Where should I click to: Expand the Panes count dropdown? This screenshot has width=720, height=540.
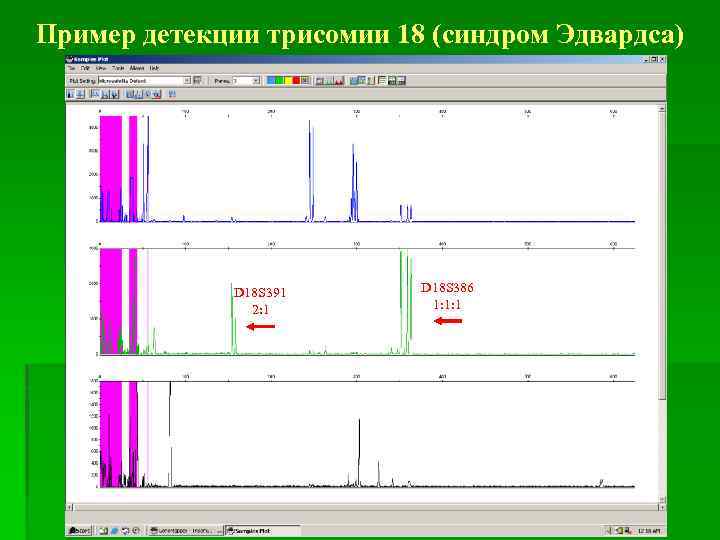pyautogui.click(x=256, y=81)
